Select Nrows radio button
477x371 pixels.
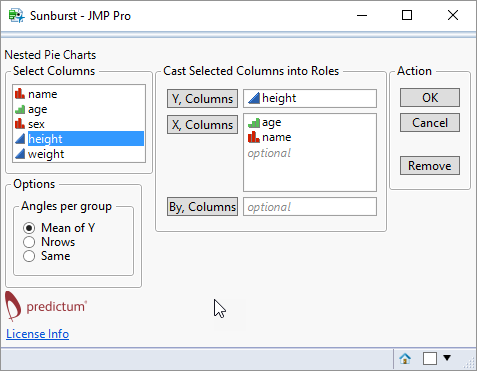29,242
